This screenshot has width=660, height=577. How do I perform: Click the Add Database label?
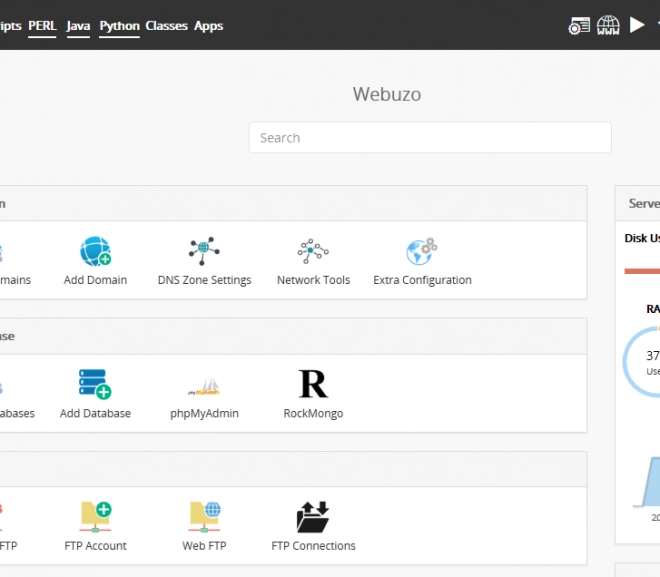[x=95, y=413]
